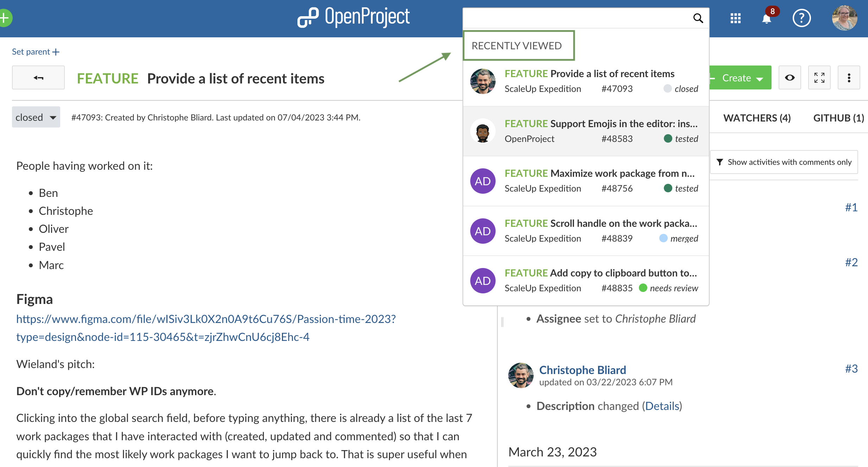
Task: Toggle show activities with comments only
Action: [784, 162]
